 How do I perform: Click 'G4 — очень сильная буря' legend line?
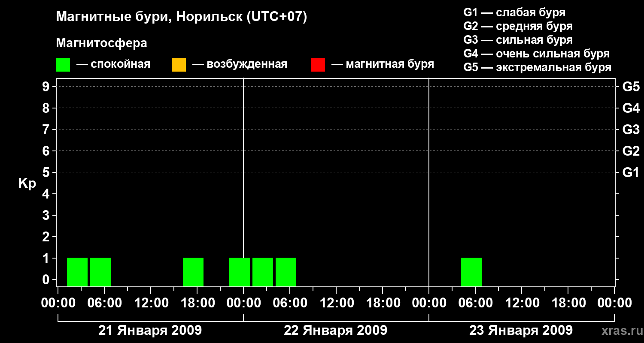click(x=537, y=54)
